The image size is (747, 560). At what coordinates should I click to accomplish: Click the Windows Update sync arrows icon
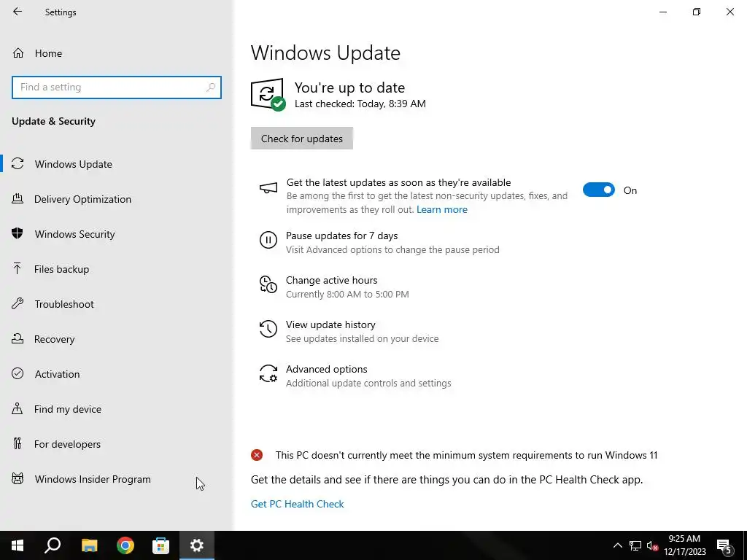pos(18,164)
